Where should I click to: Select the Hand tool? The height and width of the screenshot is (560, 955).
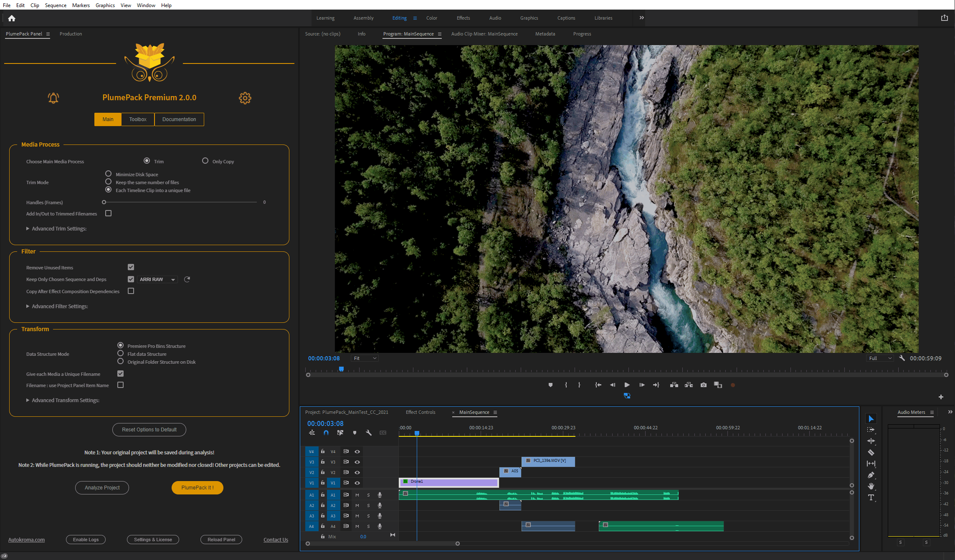pyautogui.click(x=871, y=486)
